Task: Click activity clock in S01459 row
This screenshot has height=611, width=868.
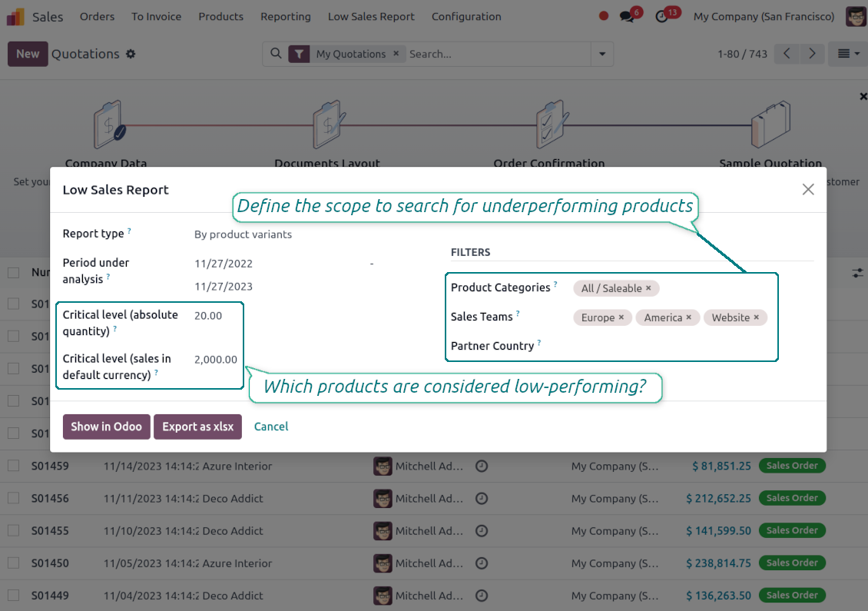Action: point(482,467)
